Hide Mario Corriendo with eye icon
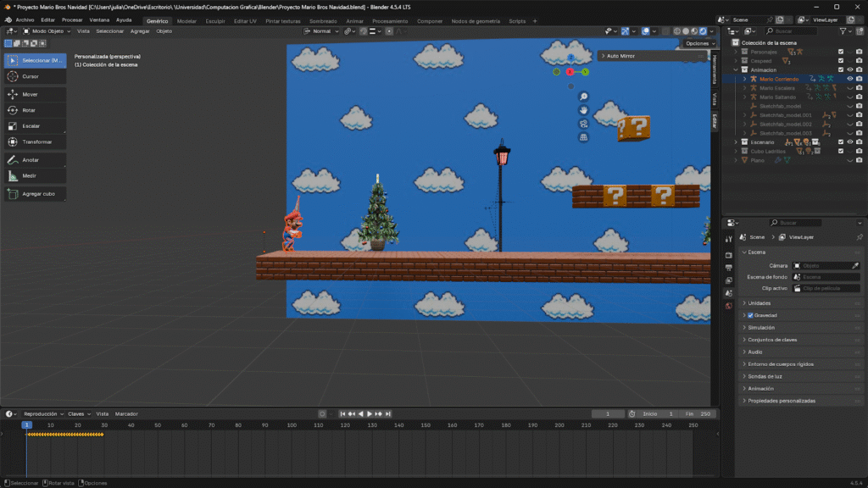The height and width of the screenshot is (488, 868). pos(850,79)
